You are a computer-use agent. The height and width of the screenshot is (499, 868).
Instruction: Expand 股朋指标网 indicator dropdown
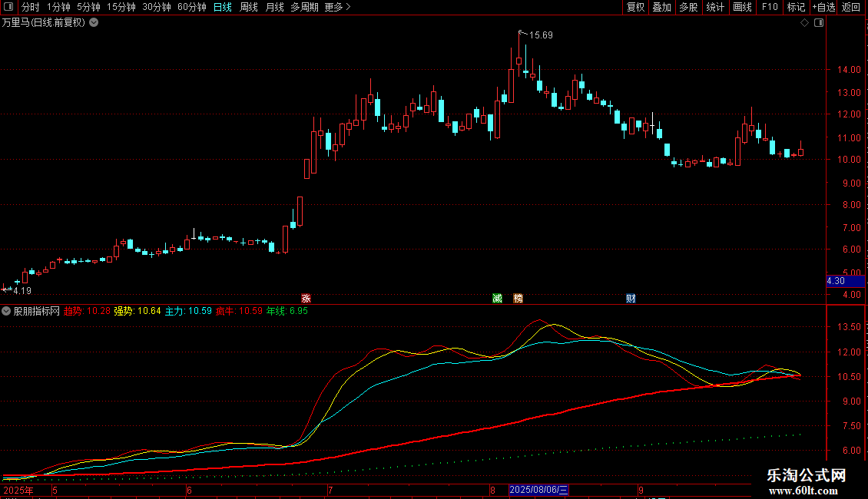pos(6,311)
